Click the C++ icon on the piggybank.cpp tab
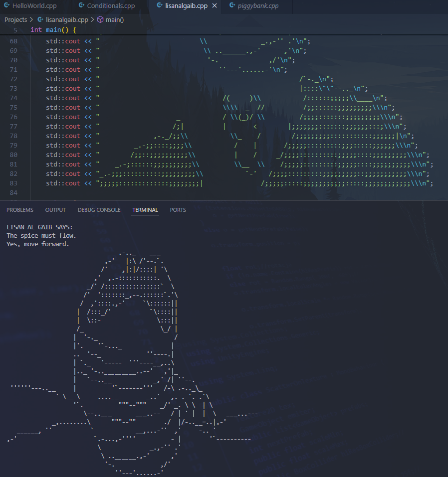The height and width of the screenshot is (477, 448). (x=232, y=6)
